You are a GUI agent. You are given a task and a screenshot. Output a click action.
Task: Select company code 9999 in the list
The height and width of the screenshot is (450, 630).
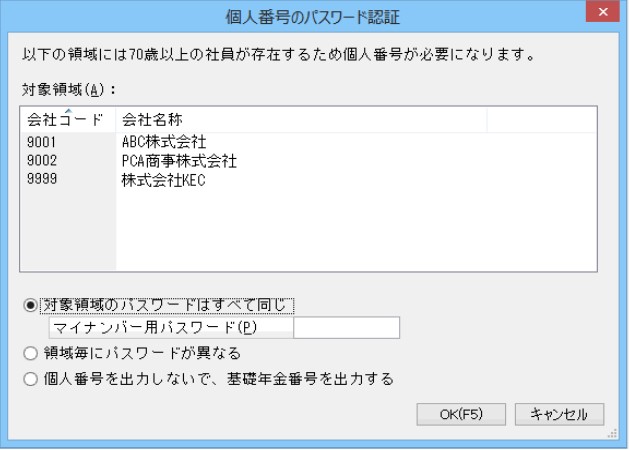point(41,177)
